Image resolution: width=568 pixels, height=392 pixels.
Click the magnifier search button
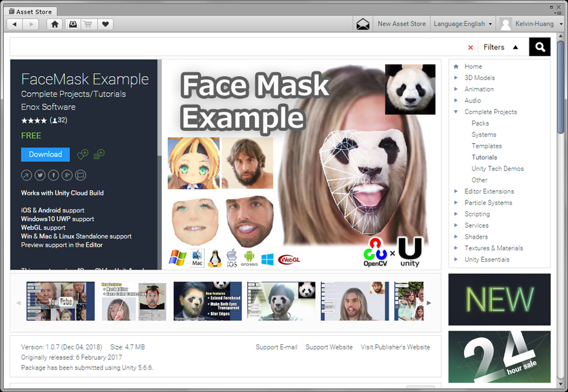pos(540,47)
